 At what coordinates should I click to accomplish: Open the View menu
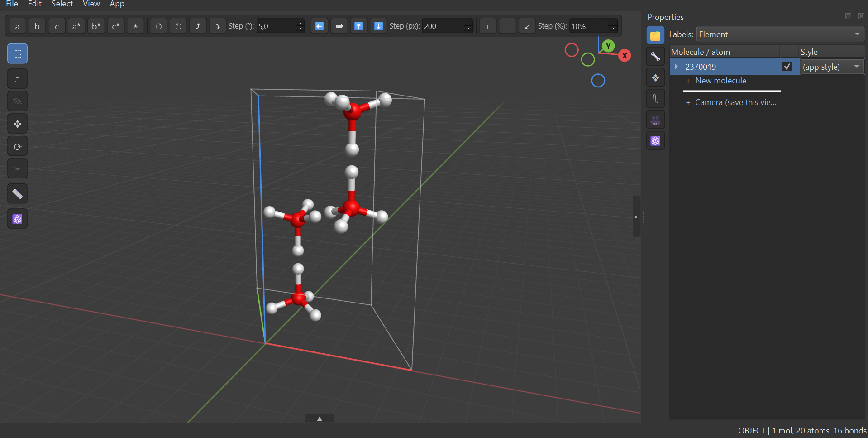tap(91, 4)
